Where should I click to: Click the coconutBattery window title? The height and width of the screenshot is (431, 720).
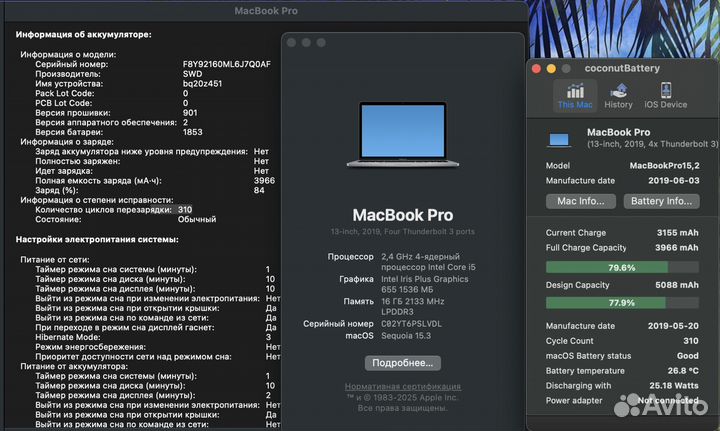[622, 68]
